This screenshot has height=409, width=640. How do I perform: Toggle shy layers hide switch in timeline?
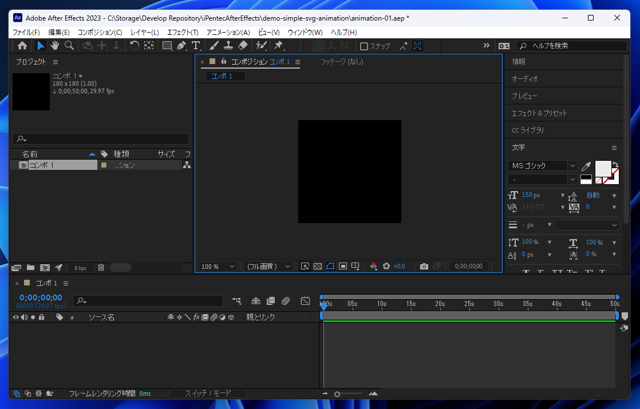click(x=256, y=301)
